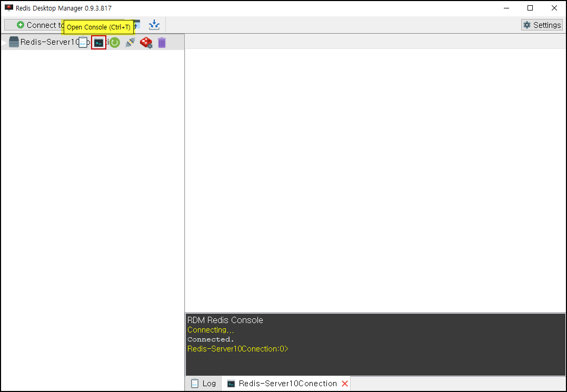Viewport: 567px width, 392px height.
Task: Click the 'Connected.' console line
Action: [211, 339]
